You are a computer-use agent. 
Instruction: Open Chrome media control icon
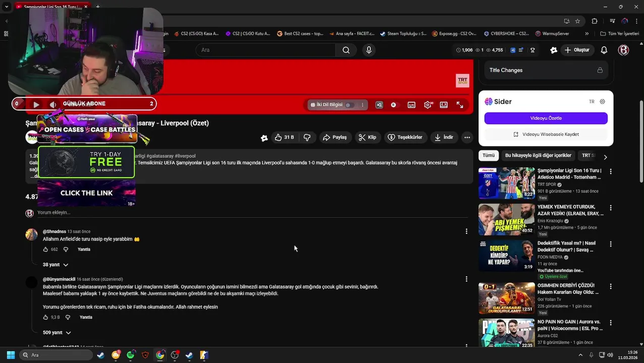(x=612, y=21)
